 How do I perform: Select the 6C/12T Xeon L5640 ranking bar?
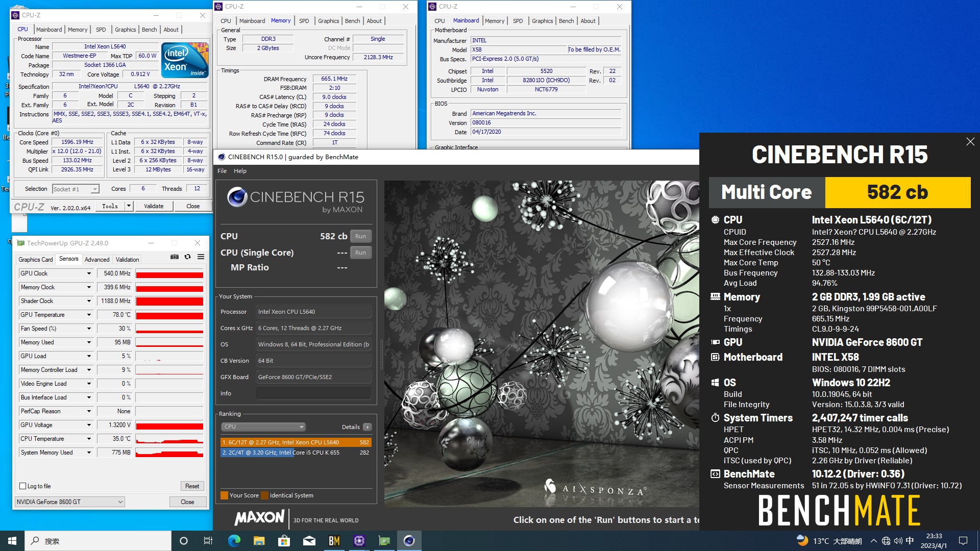296,442
